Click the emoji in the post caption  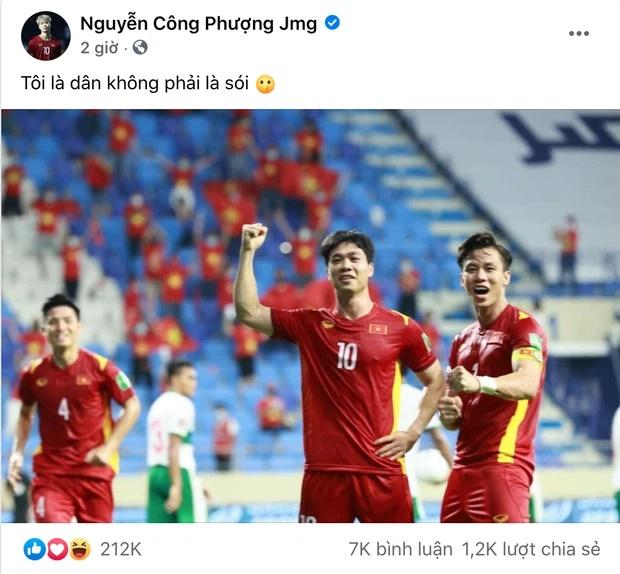[265, 84]
